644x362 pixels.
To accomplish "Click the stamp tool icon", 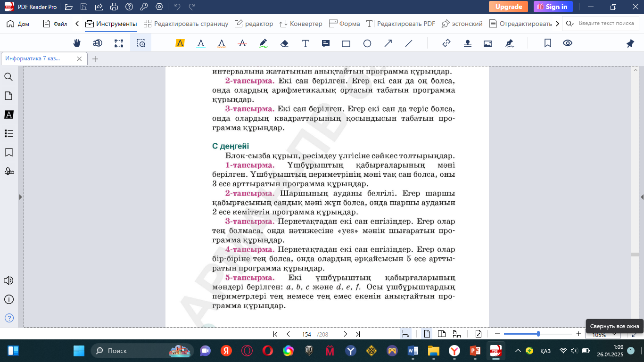I will pos(467,43).
